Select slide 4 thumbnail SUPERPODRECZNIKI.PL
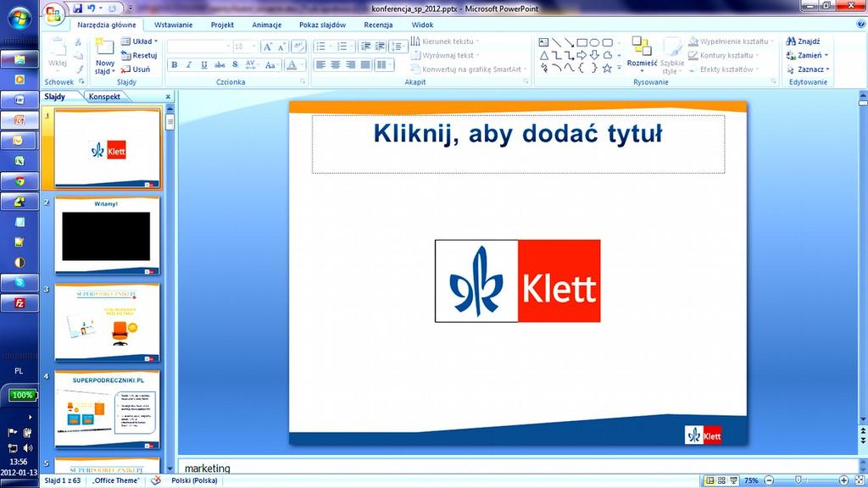Viewport: 868px width, 488px height. (107, 409)
